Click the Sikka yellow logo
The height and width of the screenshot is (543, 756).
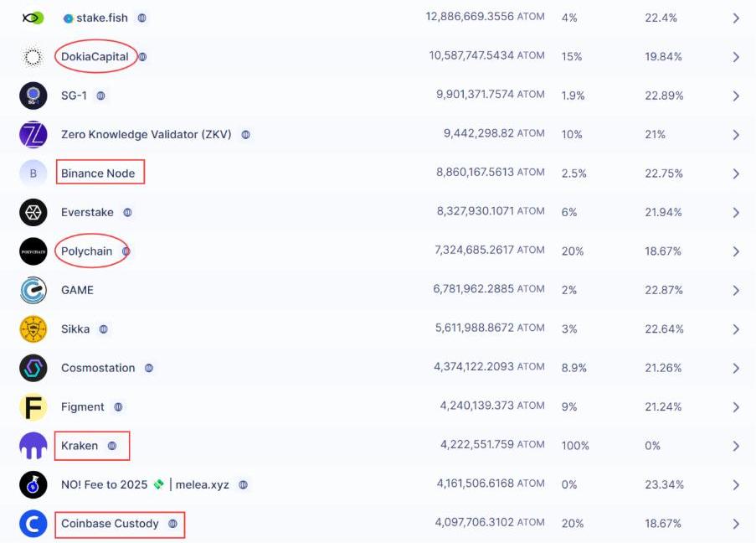(x=33, y=329)
